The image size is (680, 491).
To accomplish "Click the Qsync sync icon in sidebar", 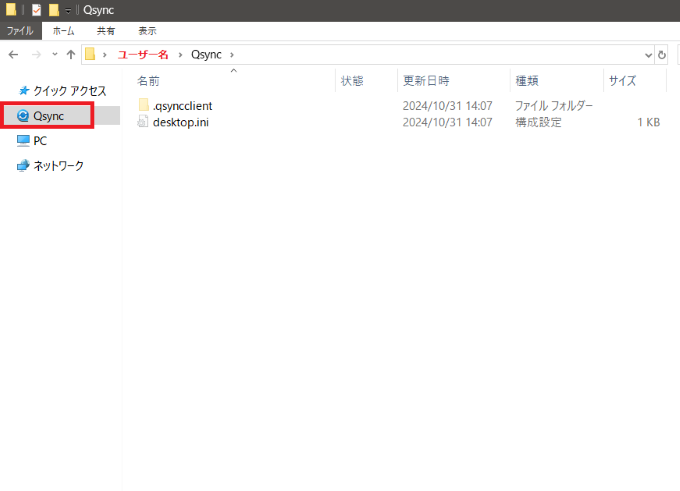I will 23,116.
